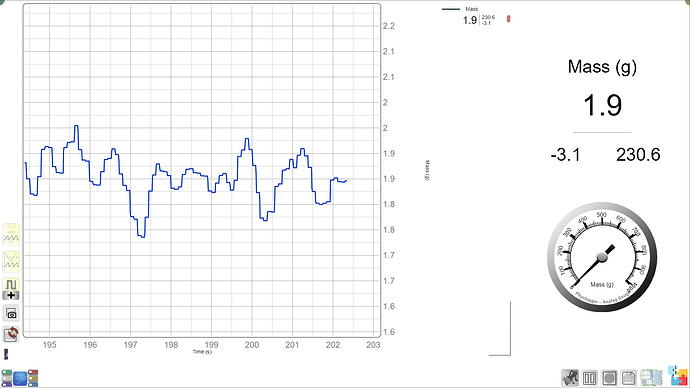Click the minimum value -3.1
This screenshot has height=388, width=690.
click(x=565, y=155)
